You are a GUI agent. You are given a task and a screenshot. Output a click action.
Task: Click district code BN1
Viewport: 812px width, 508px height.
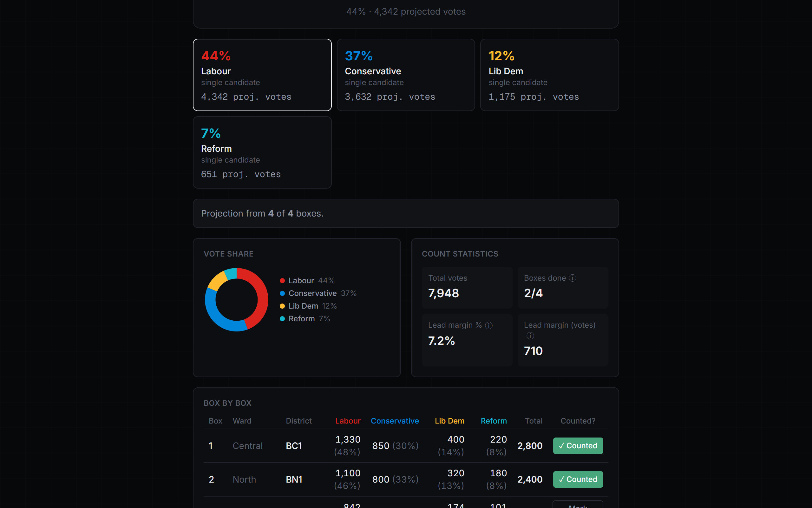(294, 479)
